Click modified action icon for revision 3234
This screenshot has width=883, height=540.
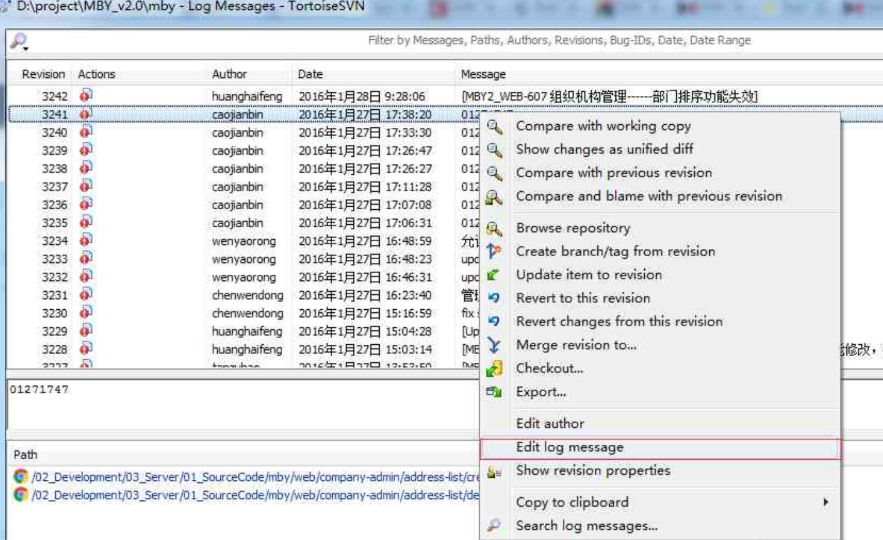[x=86, y=240]
